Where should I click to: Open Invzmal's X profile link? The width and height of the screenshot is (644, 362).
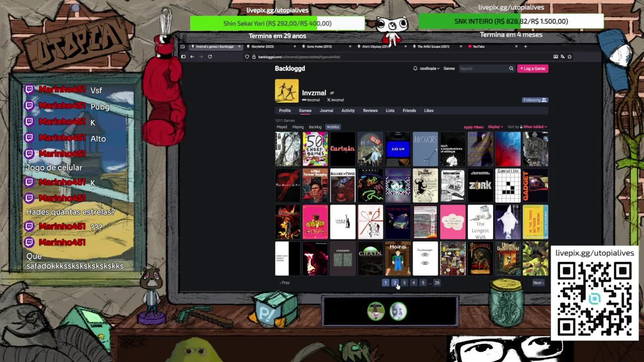pyautogui.click(x=336, y=100)
